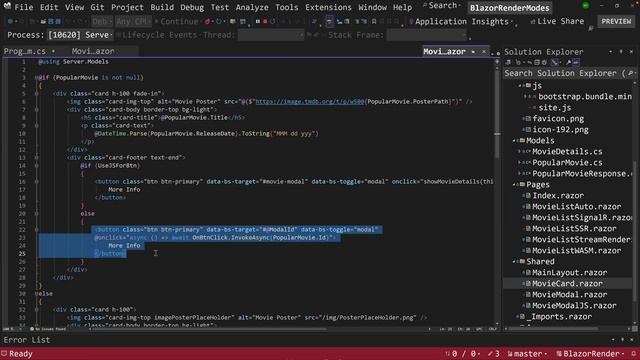Click the search box in title bar
The width and height of the screenshot is (640, 360).
coord(442,6)
